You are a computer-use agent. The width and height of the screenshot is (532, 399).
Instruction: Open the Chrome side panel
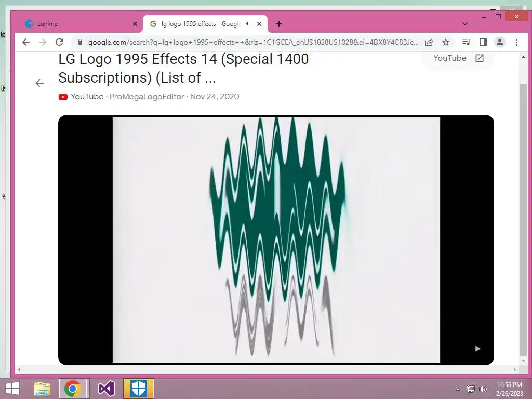coord(483,42)
